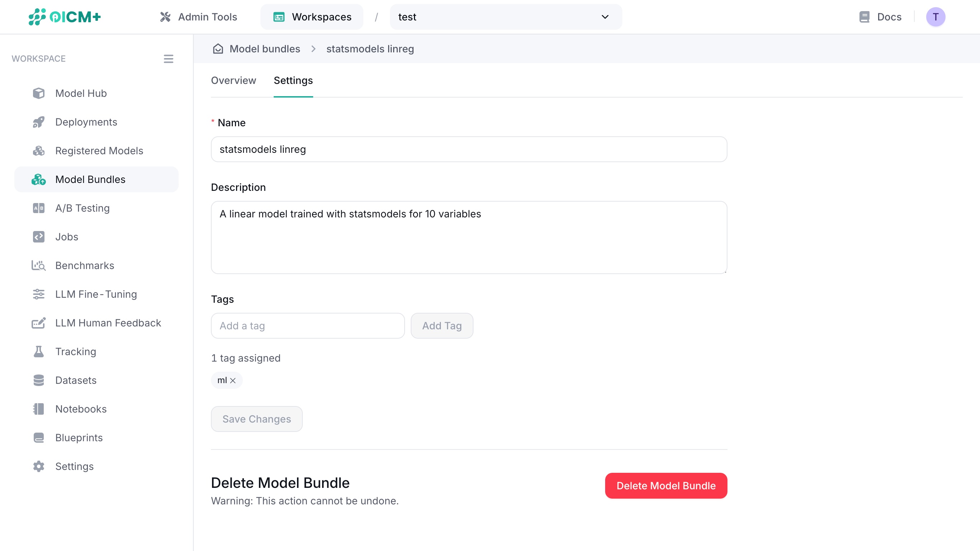Switch to the Overview tab

click(233, 80)
